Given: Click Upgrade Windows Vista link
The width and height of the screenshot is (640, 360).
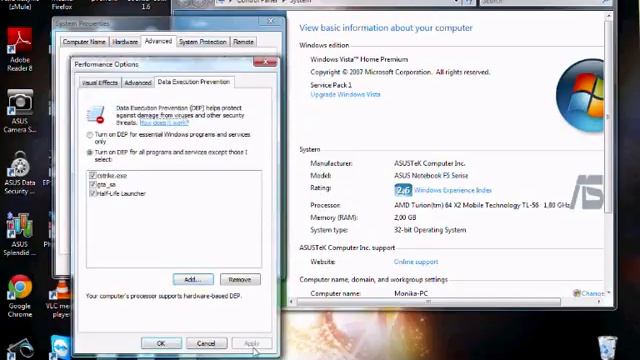Looking at the screenshot, I should tap(345, 94).
